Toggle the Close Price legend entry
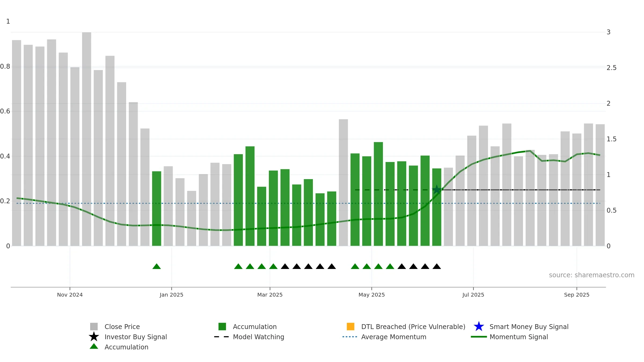This screenshot has width=644, height=362. click(115, 327)
